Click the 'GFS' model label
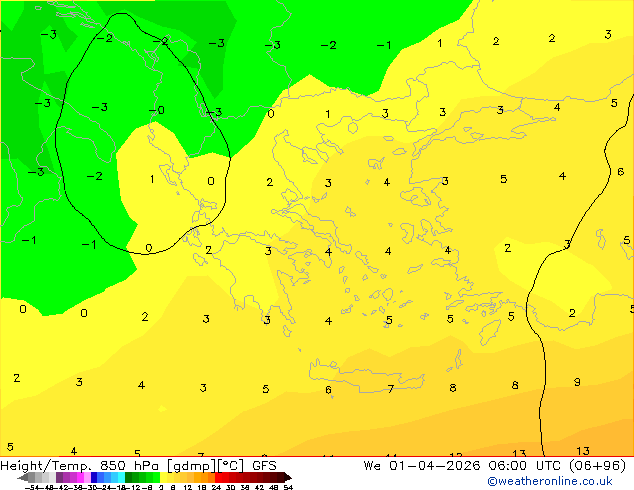The height and width of the screenshot is (490, 634). pos(264,466)
